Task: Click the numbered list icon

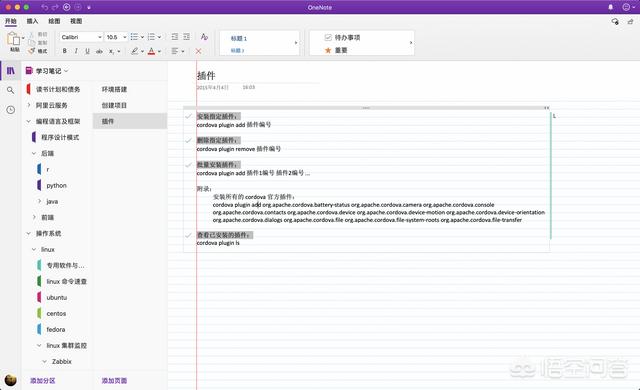Action: (x=151, y=37)
